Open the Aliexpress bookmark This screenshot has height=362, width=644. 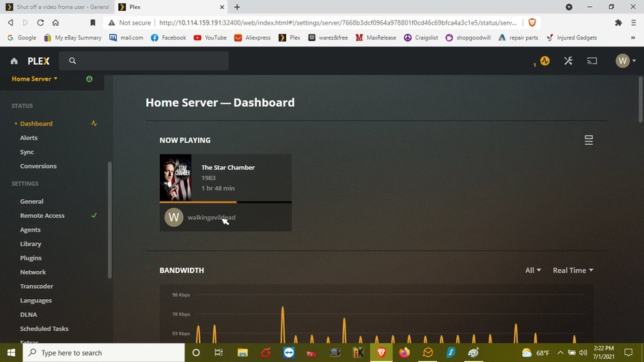tap(253, 38)
